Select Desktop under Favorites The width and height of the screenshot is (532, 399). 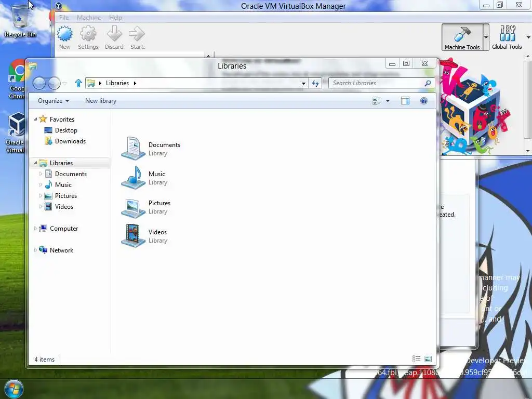[x=66, y=130]
